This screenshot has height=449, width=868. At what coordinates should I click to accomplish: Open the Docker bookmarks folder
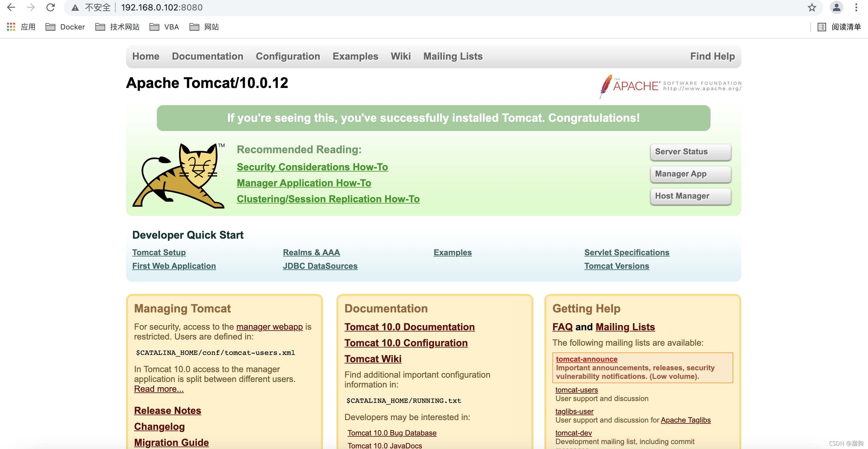coord(66,27)
